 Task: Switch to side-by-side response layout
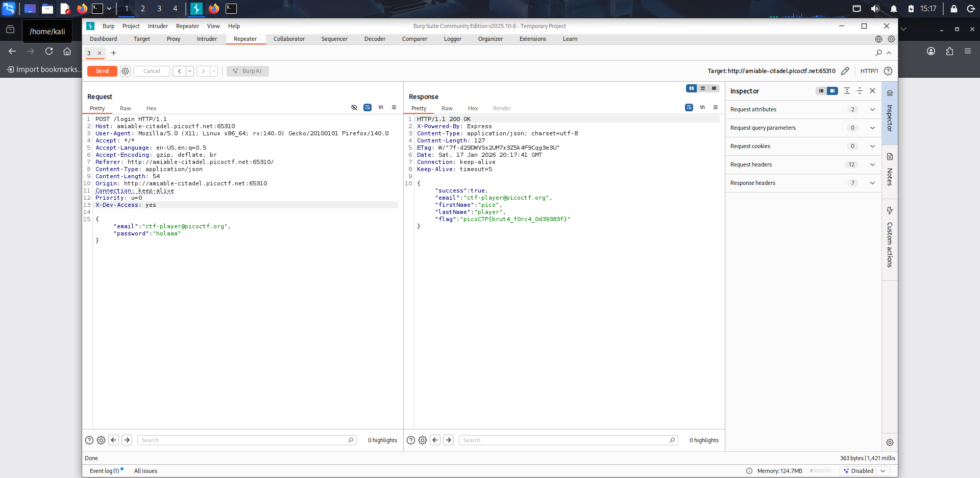(692, 88)
